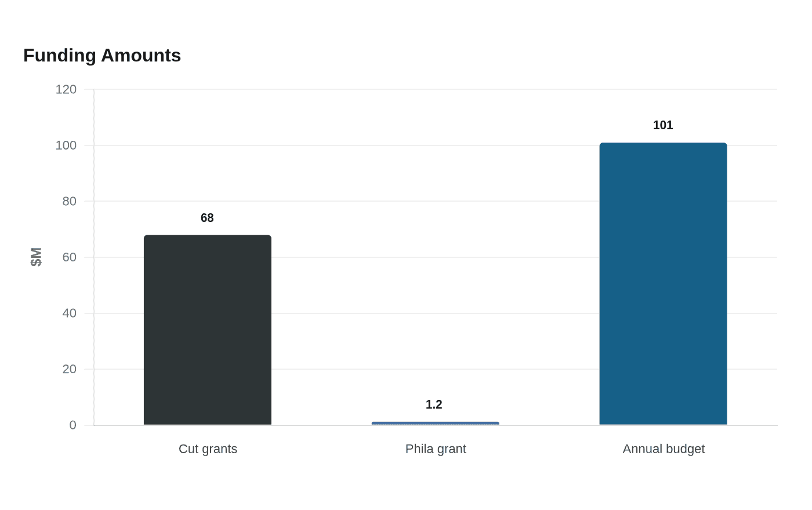Viewport: 812px width, 510px height.
Task: Select the Phila grant axis label
Action: point(436,449)
